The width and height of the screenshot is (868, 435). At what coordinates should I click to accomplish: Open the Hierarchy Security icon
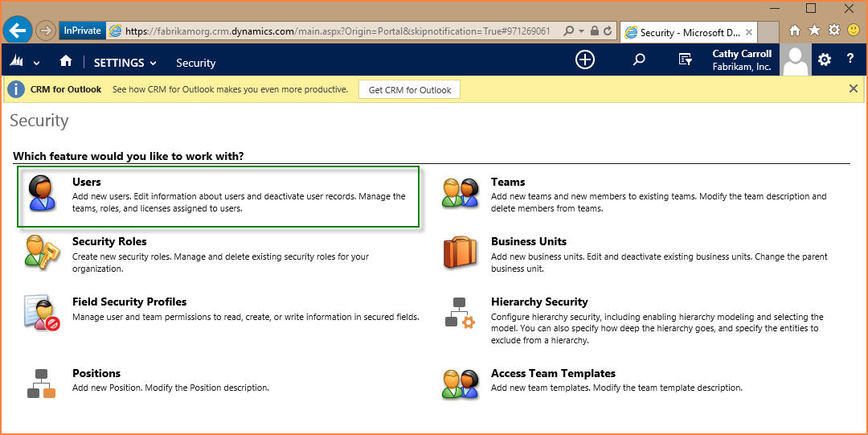click(460, 313)
